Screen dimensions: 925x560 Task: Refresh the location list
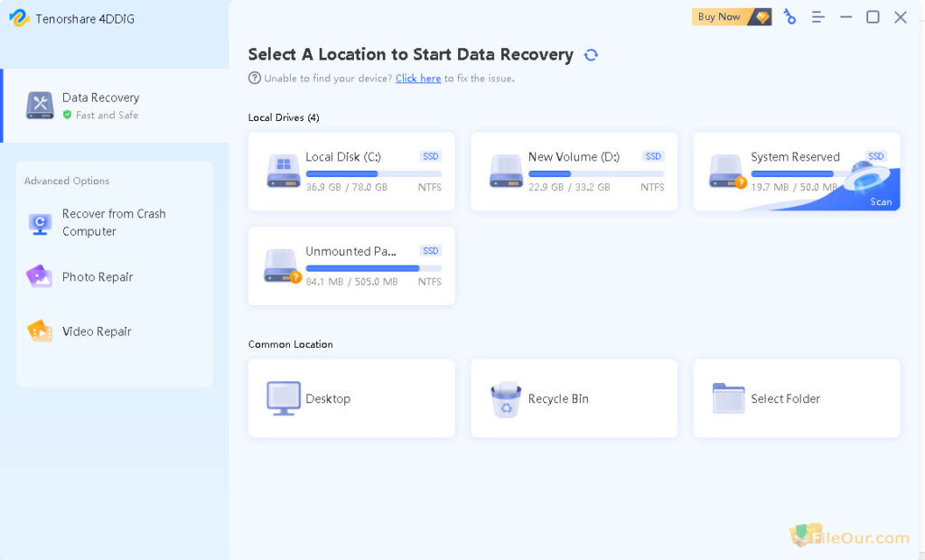click(x=592, y=54)
